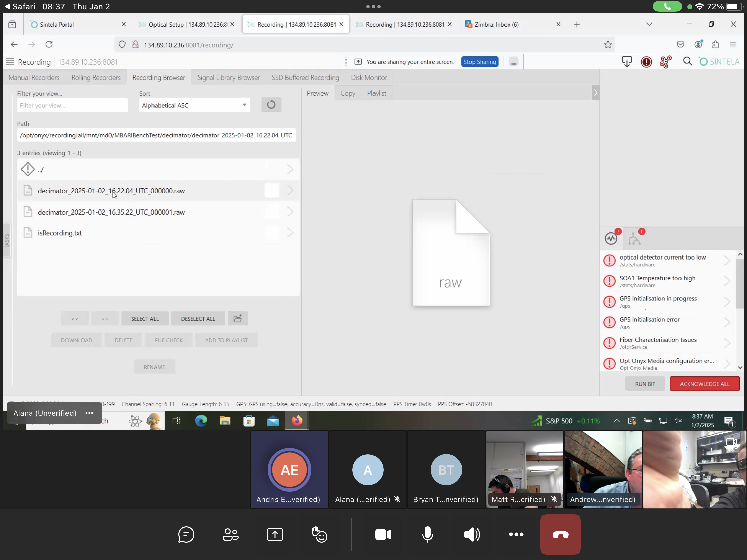Open File Explorer from the Windows taskbar
This screenshot has height=560, width=747.
point(225,421)
